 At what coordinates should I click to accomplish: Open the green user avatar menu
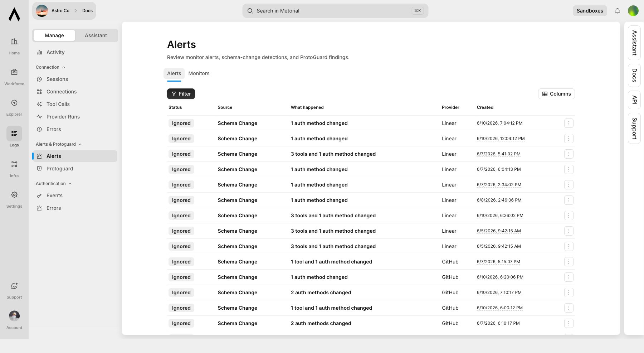[x=633, y=11]
